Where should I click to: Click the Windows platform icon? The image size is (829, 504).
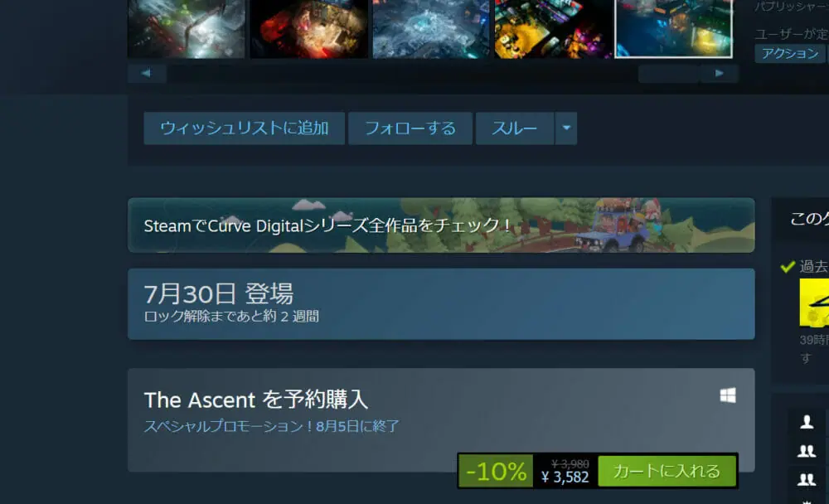coord(728,395)
